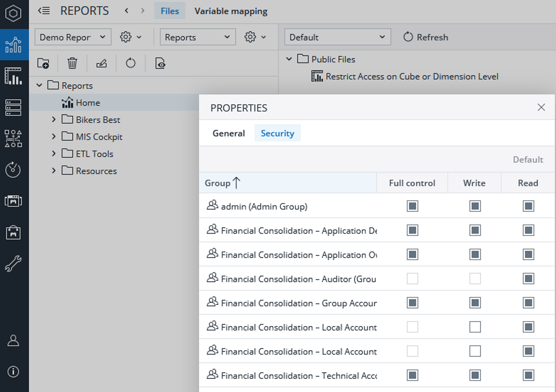Viewport: 556px width, 392px height.
Task: Select the Resources folder label
Action: (x=96, y=171)
